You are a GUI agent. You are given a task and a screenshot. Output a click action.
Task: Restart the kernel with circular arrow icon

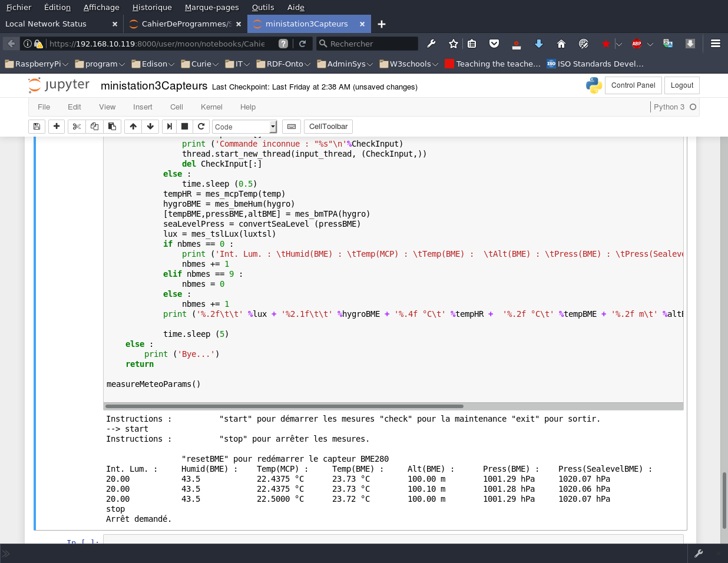click(201, 127)
